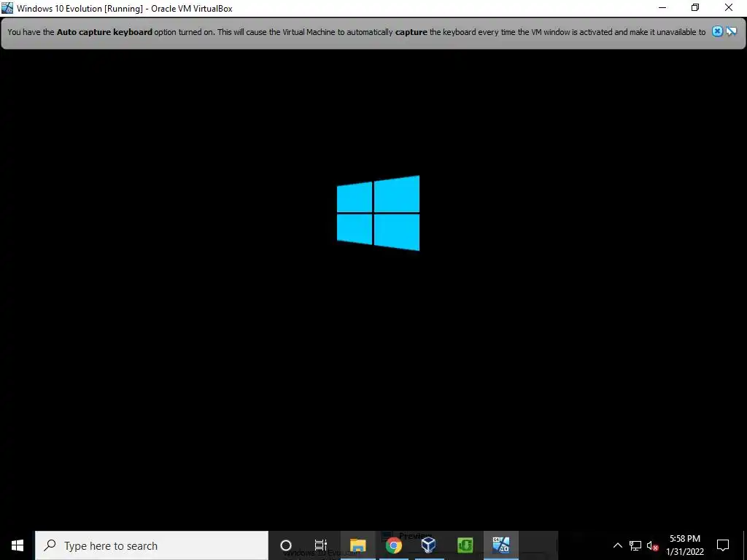Open the Action Center notifications icon
The width and height of the screenshot is (747, 560).
tap(723, 545)
